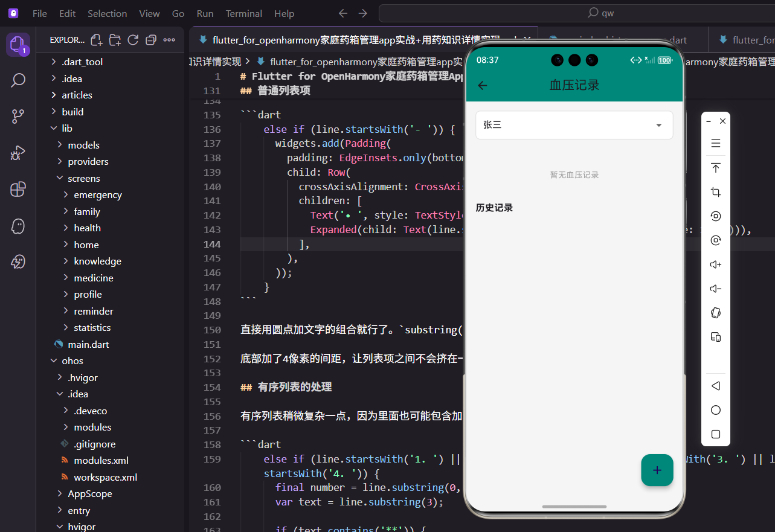Open the File menu
The width and height of the screenshot is (775, 532).
(40, 13)
